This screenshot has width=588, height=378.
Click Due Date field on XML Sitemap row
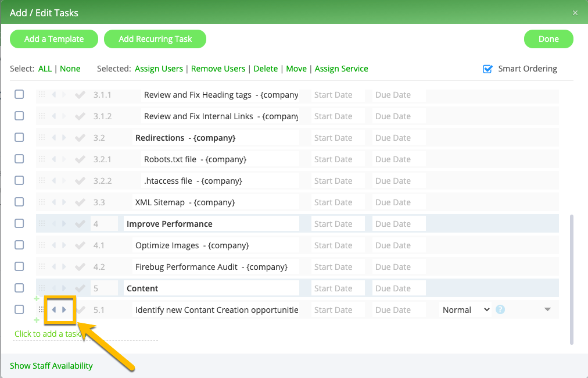click(x=399, y=202)
